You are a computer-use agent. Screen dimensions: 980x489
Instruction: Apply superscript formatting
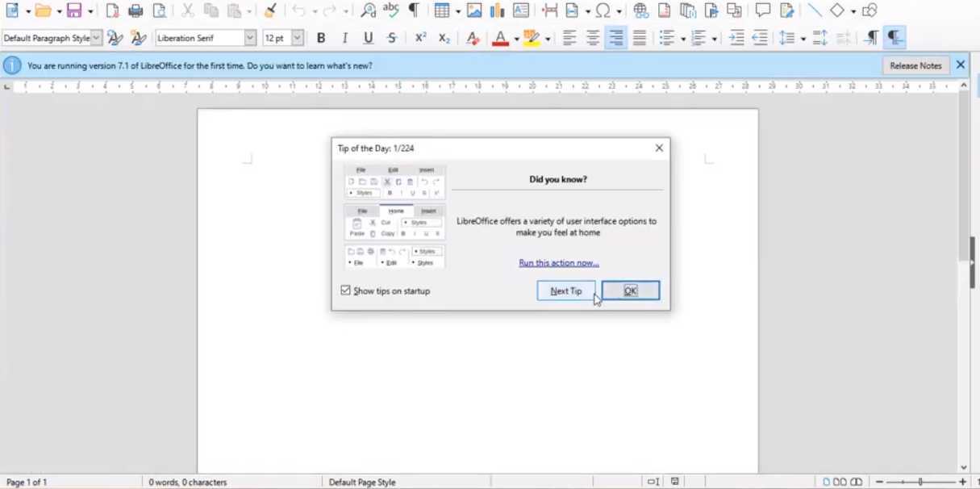420,38
